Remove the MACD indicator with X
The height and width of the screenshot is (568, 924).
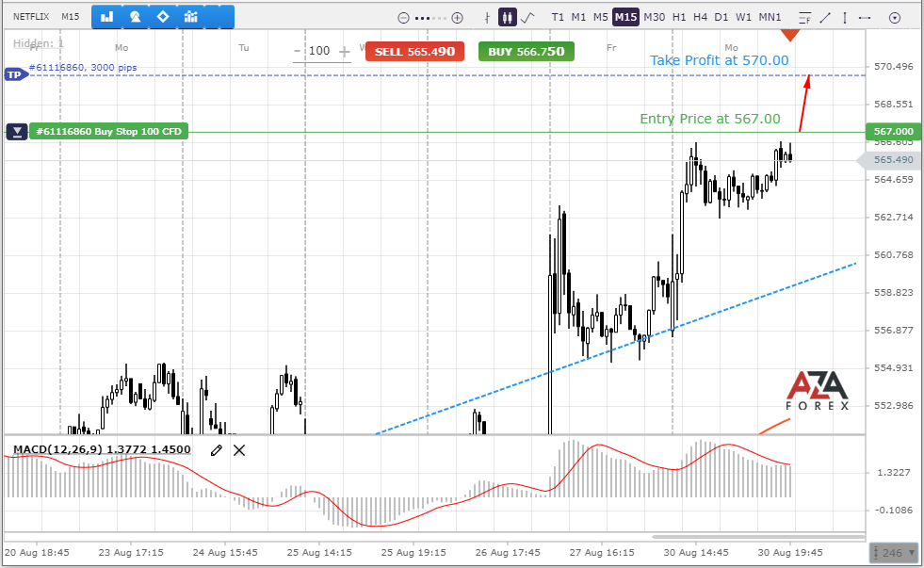coord(239,451)
